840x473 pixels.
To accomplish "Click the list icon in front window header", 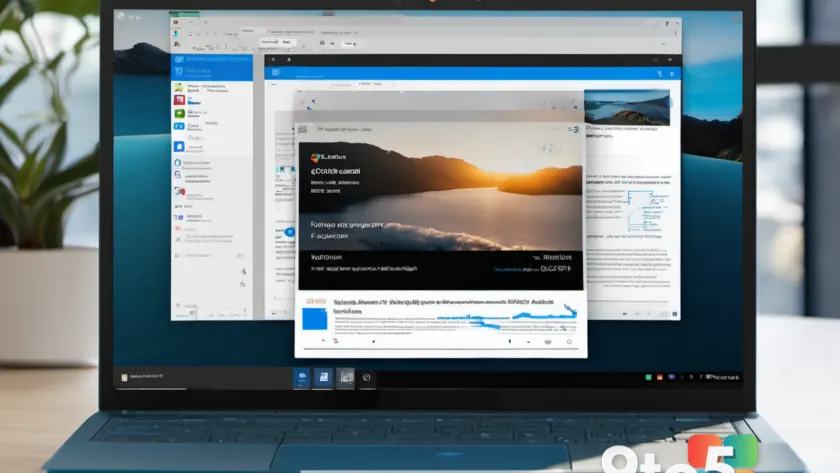I will point(303,130).
